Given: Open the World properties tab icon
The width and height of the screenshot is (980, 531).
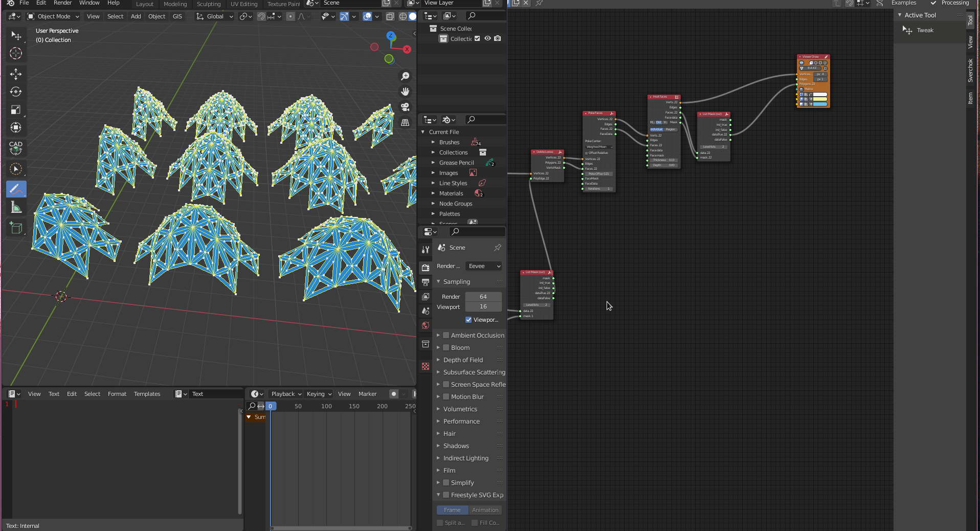Looking at the screenshot, I should tap(426, 325).
